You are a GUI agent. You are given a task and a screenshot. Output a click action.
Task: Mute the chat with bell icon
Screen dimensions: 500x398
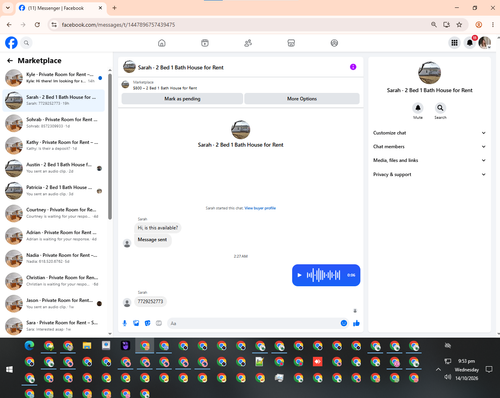pos(418,108)
